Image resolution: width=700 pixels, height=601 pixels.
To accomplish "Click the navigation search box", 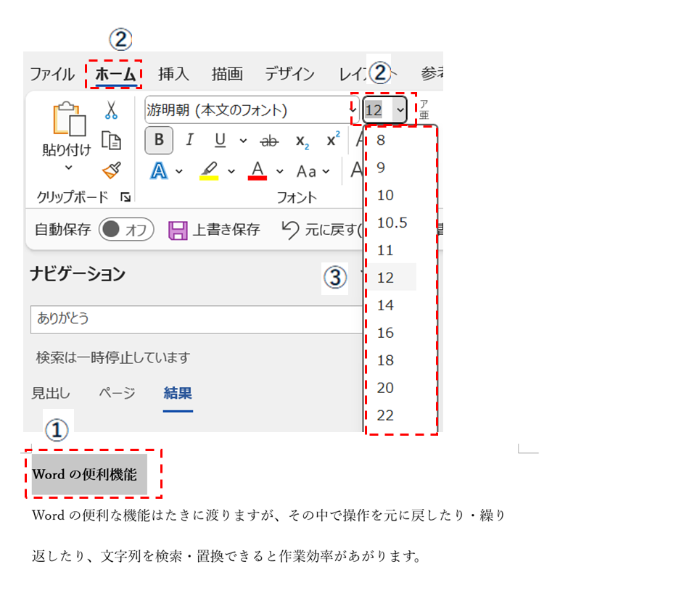I will [196, 319].
